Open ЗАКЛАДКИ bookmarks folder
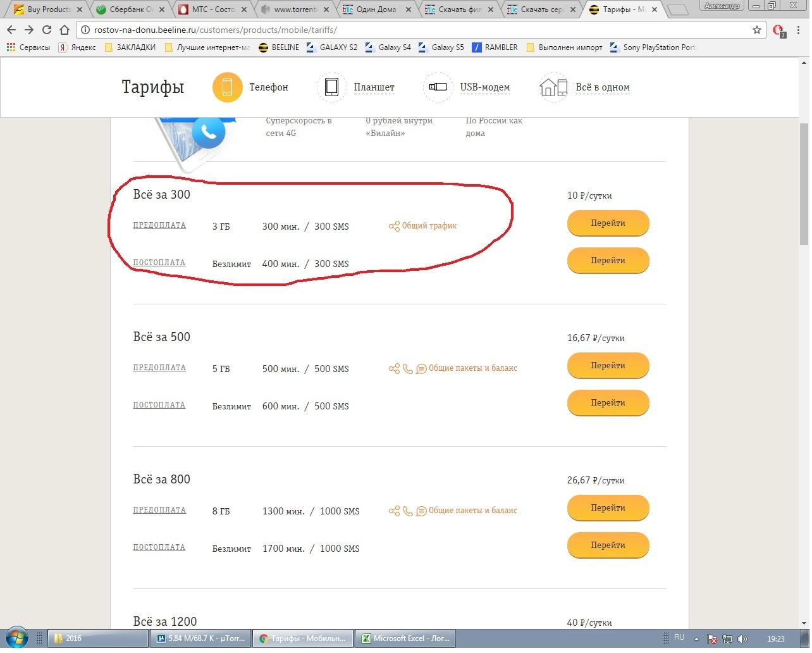This screenshot has width=812, height=653. (x=130, y=47)
